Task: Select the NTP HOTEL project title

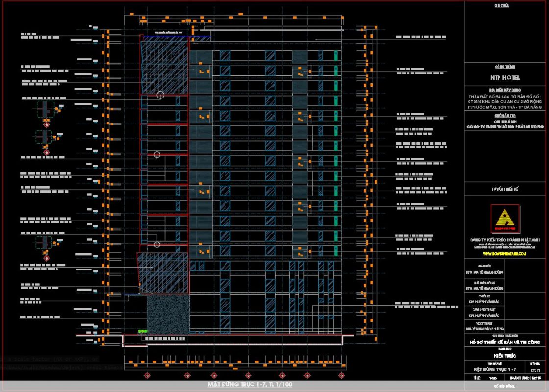Action: click(x=505, y=77)
